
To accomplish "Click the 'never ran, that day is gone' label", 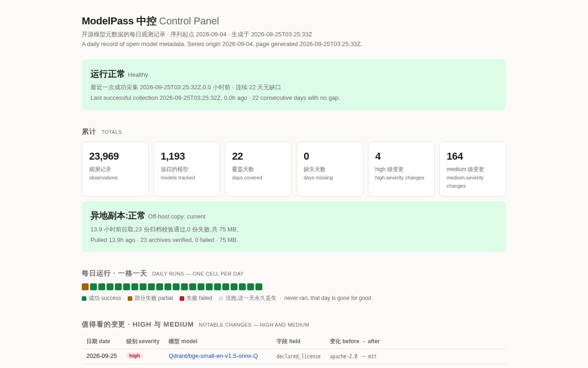I will tap(328, 298).
